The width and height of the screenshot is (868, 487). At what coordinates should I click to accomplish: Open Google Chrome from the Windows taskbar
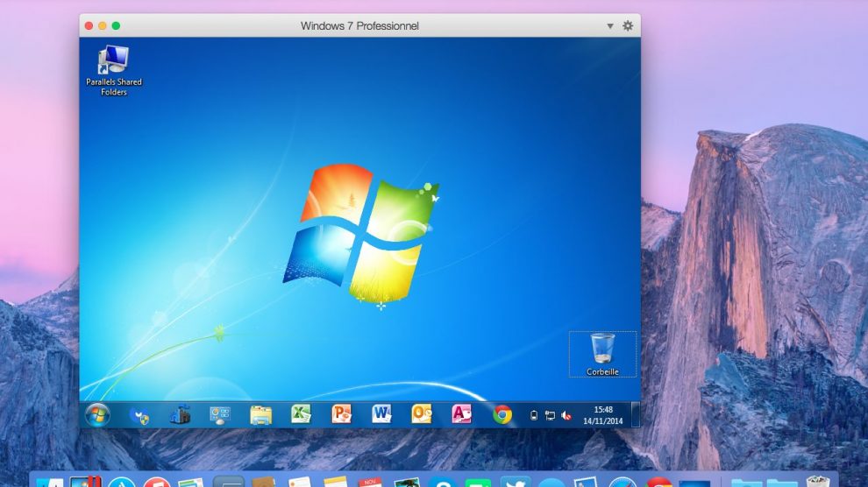click(502, 414)
